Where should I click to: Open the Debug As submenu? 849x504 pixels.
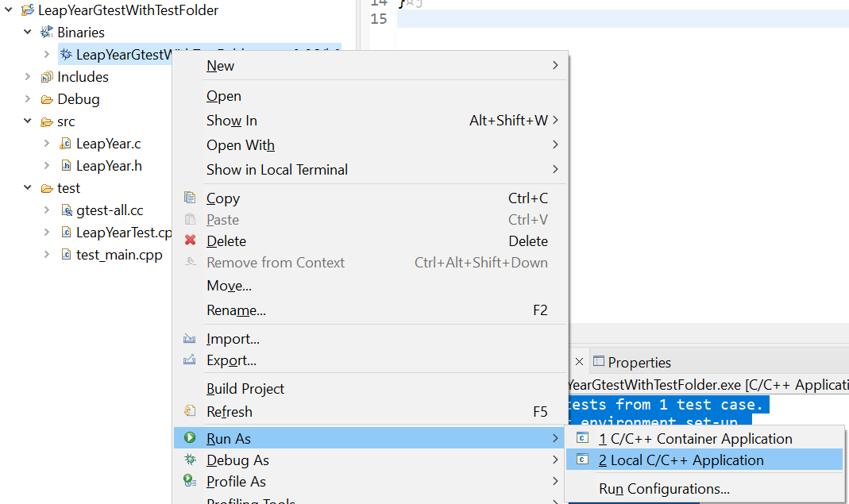pos(371,460)
